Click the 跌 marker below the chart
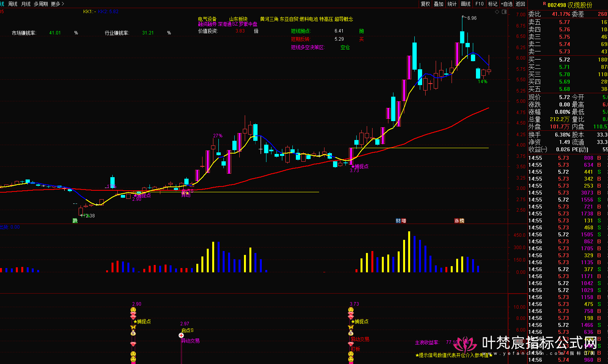This screenshot has width=608, height=364. click(x=75, y=220)
